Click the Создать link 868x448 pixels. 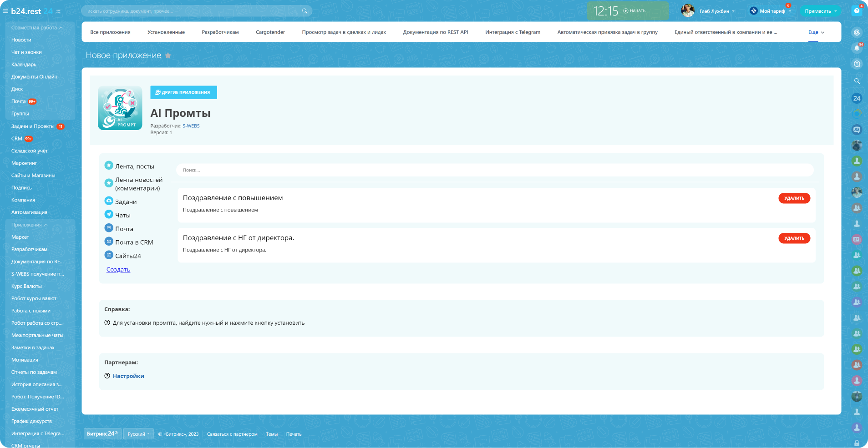click(118, 270)
